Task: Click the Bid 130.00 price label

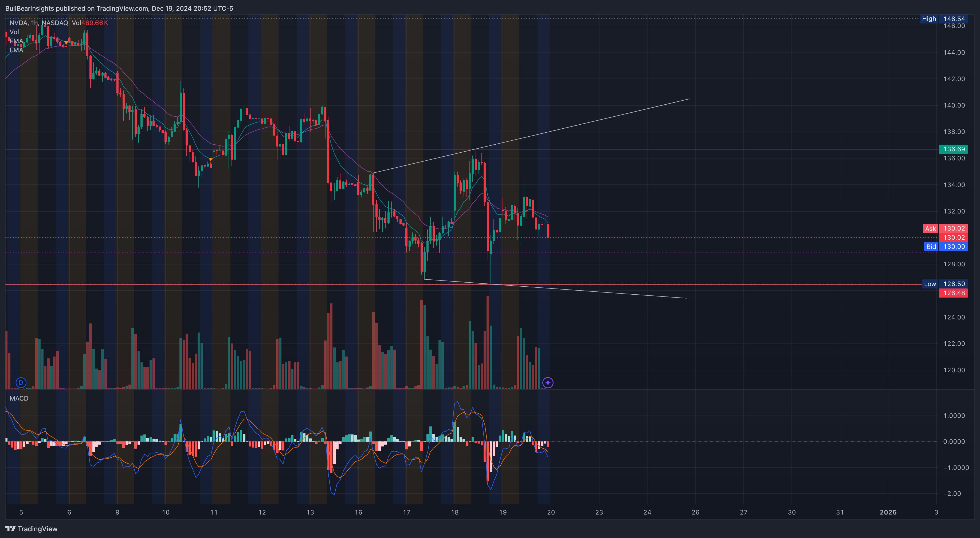Action: (x=946, y=247)
